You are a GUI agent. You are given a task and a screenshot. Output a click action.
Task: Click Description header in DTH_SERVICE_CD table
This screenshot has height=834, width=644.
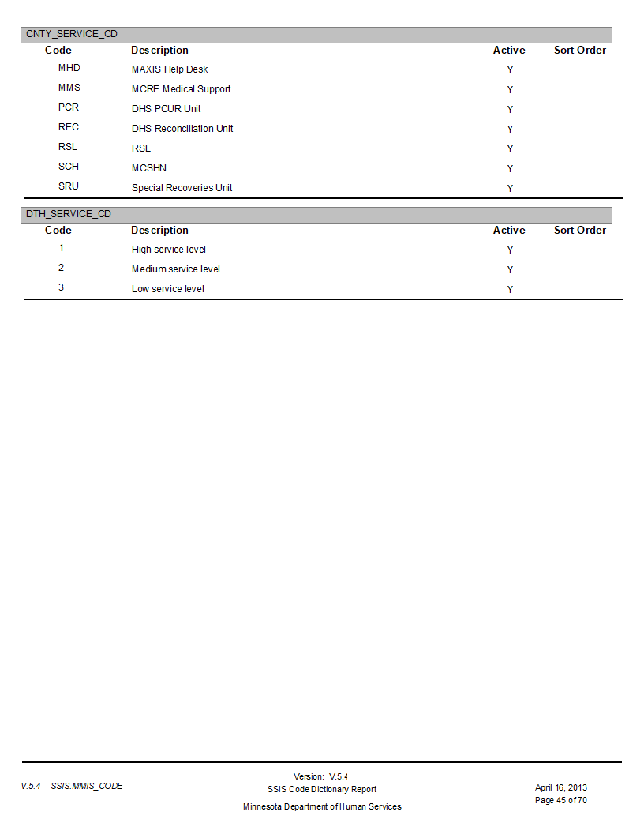159,231
